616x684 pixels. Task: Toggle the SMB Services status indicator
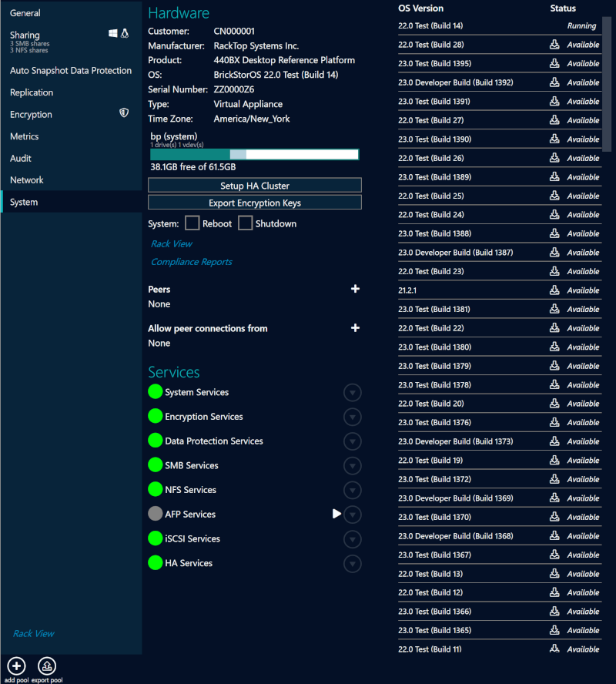pyautogui.click(x=155, y=465)
